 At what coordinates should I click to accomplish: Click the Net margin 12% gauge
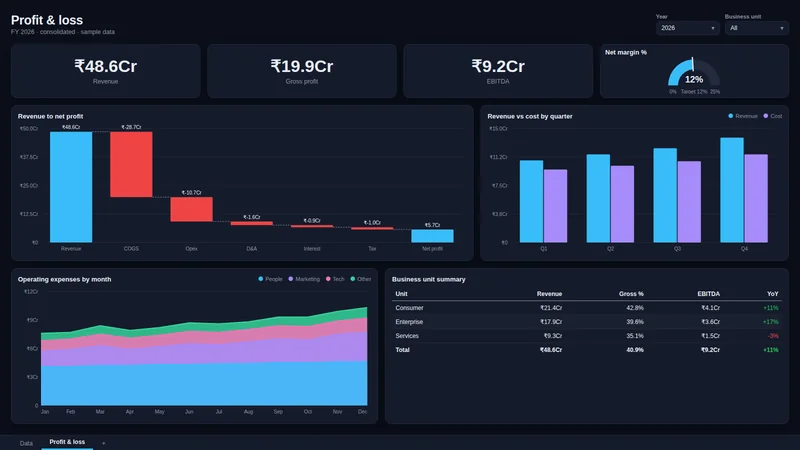pos(694,74)
